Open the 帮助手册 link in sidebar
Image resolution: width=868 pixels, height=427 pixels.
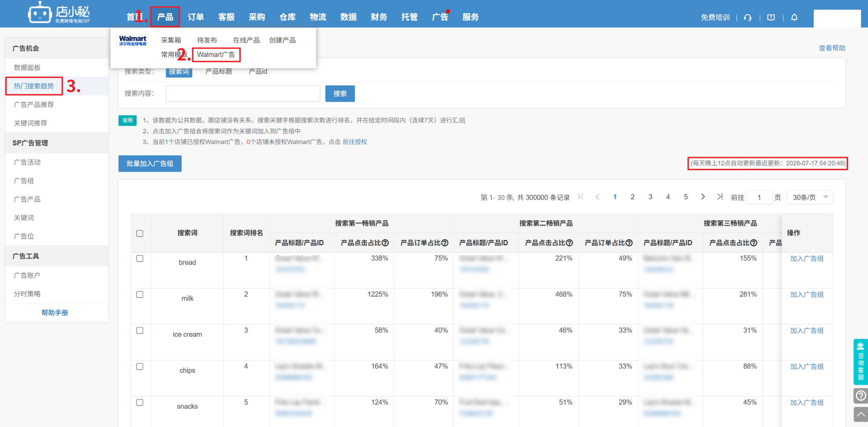coord(55,313)
